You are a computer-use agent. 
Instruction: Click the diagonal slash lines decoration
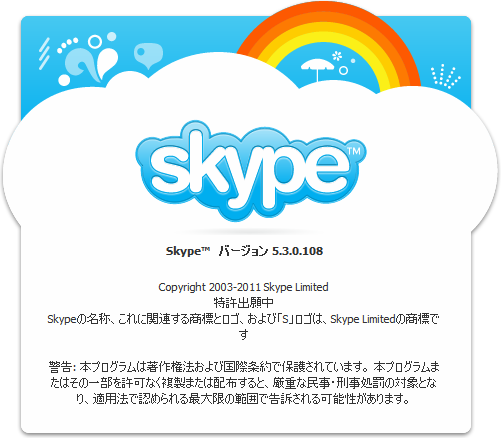coord(44,53)
